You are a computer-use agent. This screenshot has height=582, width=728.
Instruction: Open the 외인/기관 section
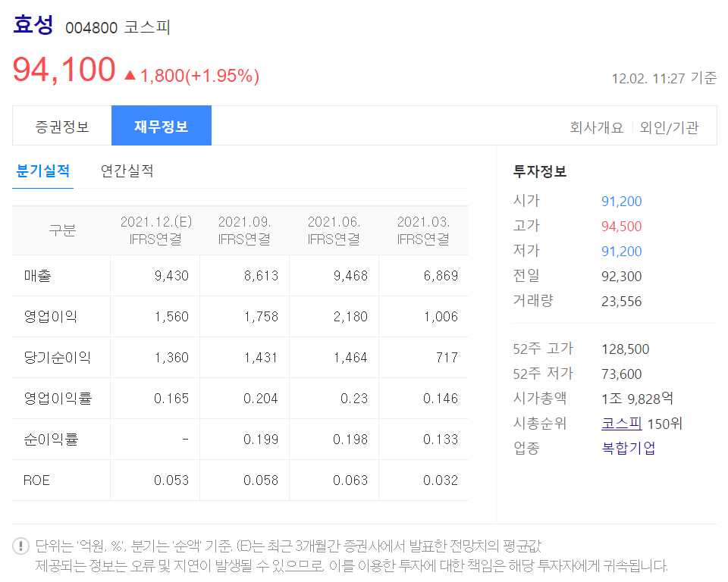click(670, 127)
